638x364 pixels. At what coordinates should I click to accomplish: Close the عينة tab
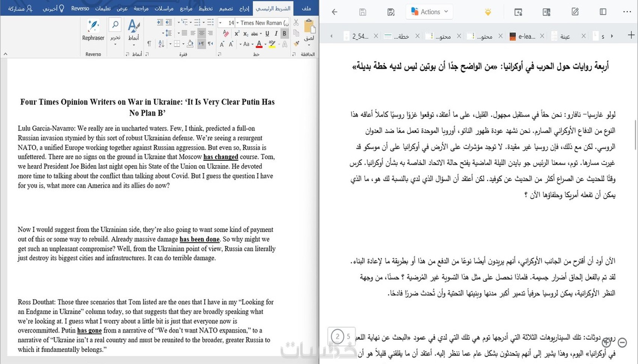pyautogui.click(x=583, y=36)
